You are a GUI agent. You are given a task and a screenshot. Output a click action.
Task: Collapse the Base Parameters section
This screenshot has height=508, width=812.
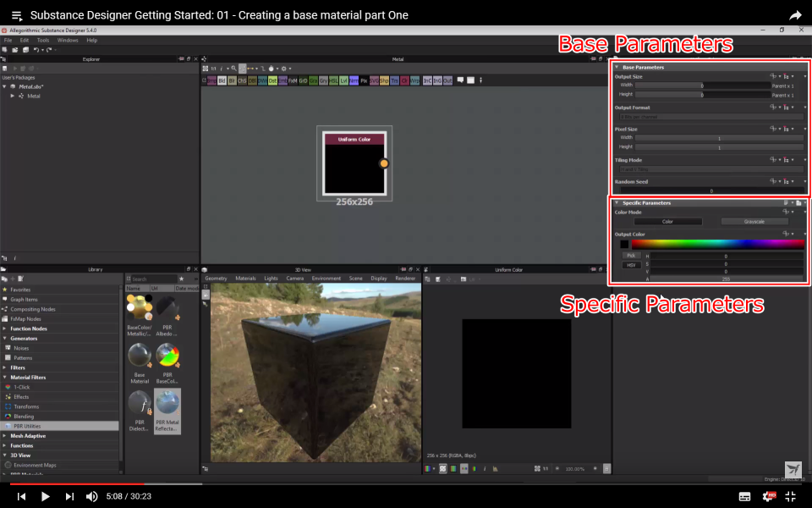617,67
